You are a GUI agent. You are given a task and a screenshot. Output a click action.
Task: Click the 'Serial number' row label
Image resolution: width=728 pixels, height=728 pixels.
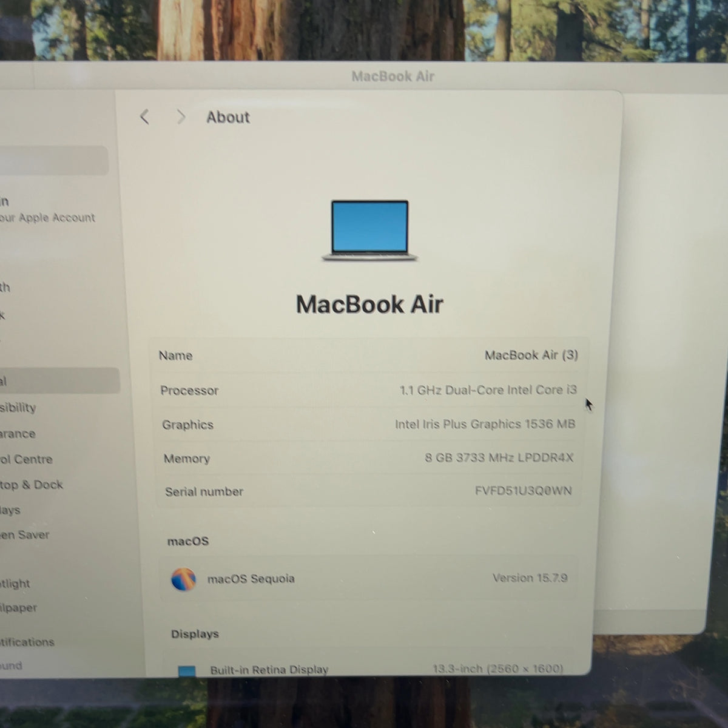coord(204,492)
